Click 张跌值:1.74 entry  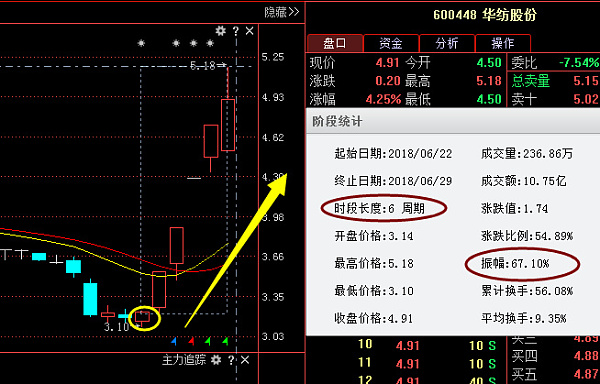[514, 208]
